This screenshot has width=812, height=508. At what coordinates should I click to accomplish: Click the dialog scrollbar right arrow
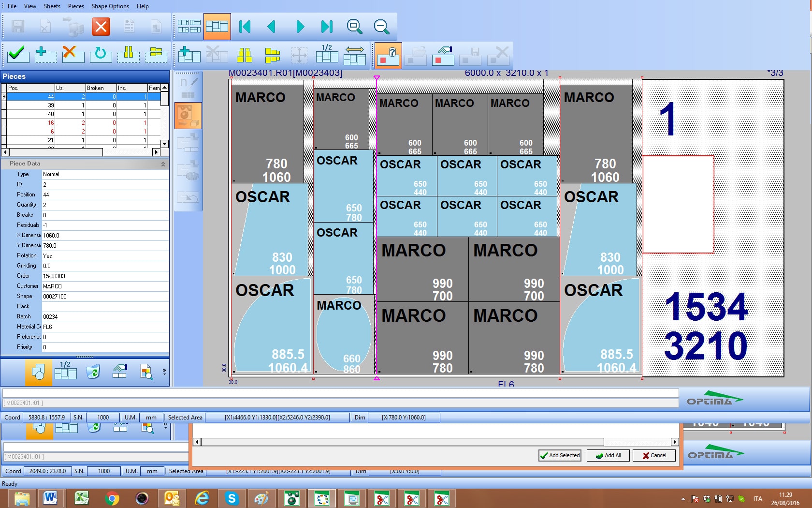[675, 442]
